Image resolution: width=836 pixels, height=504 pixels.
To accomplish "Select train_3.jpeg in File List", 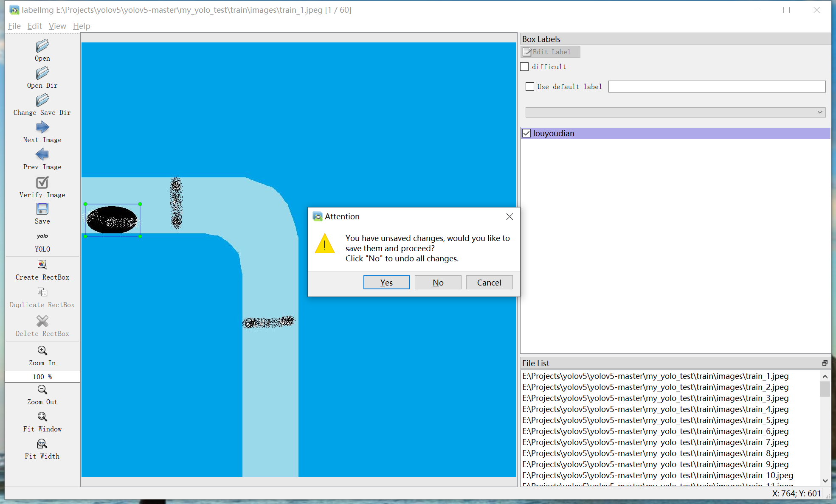I will click(x=655, y=398).
